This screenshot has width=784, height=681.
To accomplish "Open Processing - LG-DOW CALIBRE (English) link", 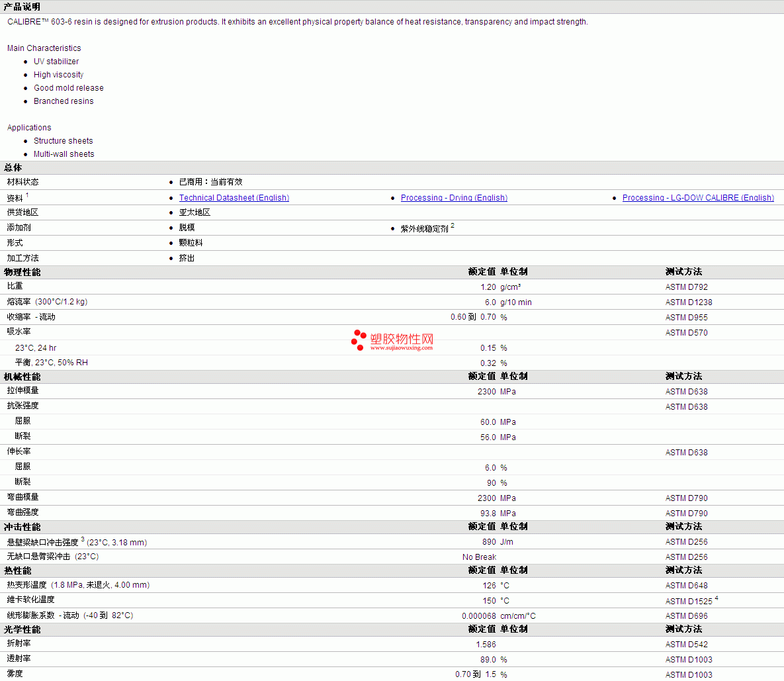I will coord(698,198).
